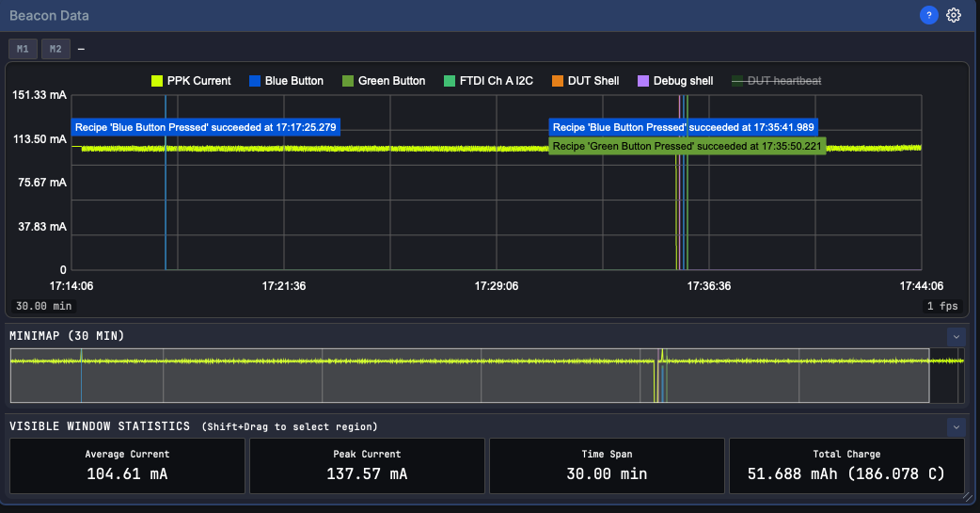Click the 75.67 mA y-axis label
Image resolution: width=980 pixels, height=513 pixels.
click(42, 183)
